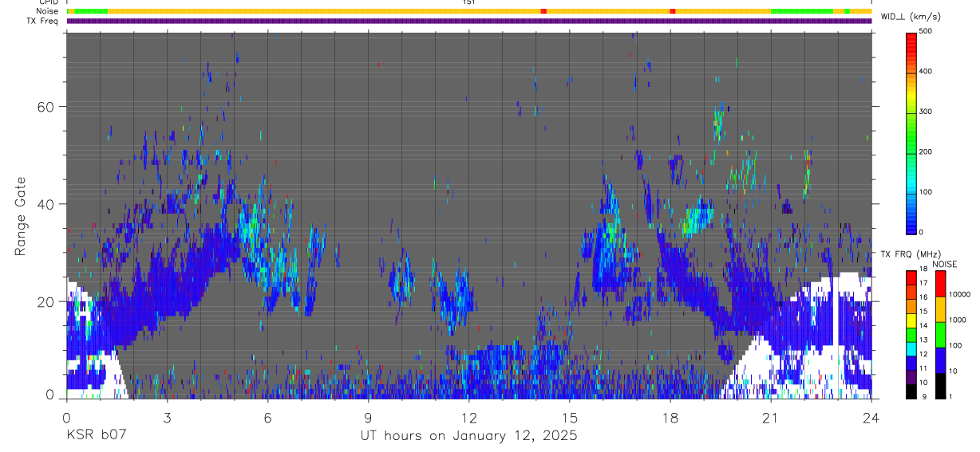Click the '500' tick on WID colorbar
The height and width of the screenshot is (452, 980).
coord(927,31)
